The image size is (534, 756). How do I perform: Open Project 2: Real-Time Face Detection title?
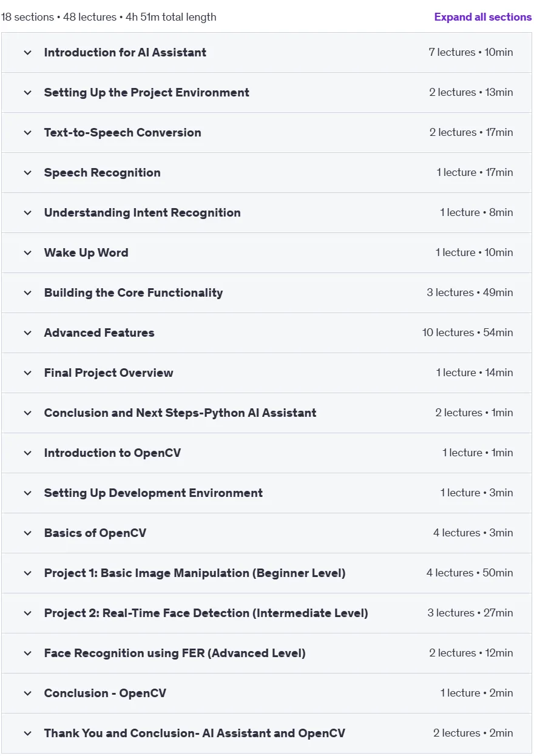[x=206, y=613]
